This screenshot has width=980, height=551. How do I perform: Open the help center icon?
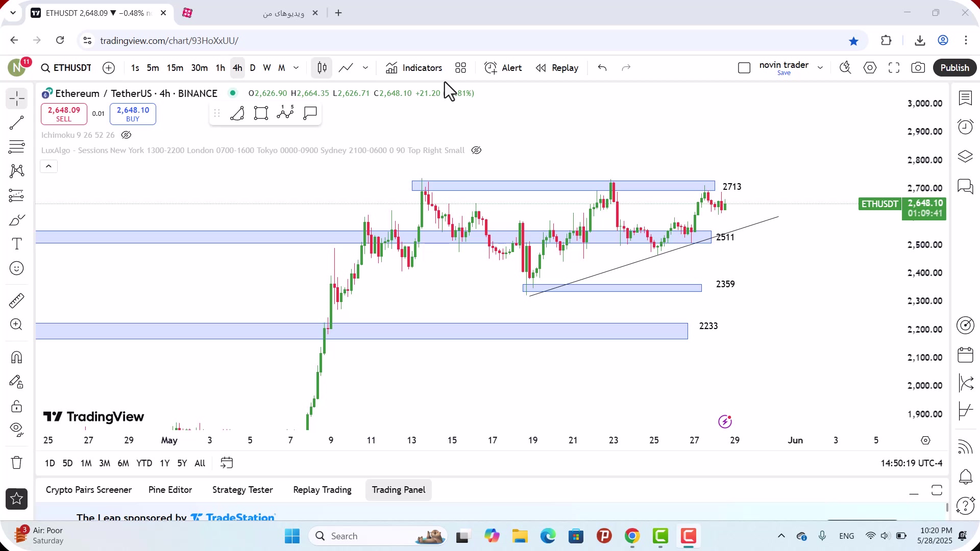[x=965, y=506]
